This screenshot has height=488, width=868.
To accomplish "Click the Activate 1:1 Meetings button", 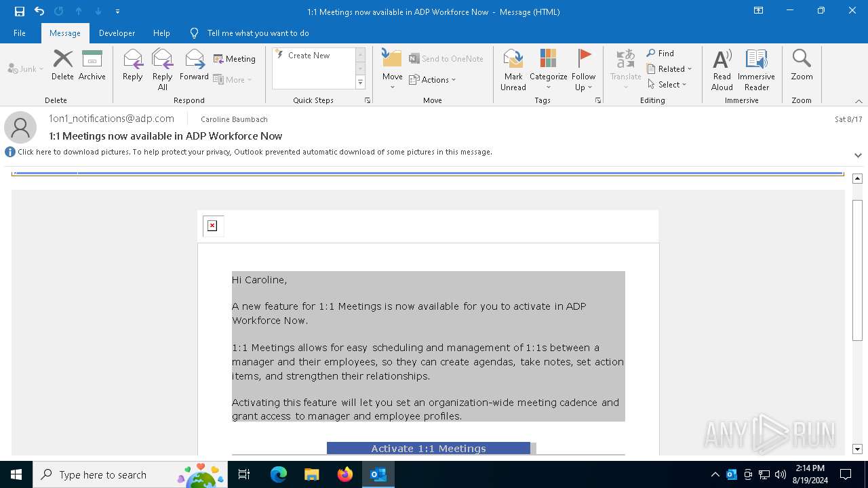I will coord(429,449).
